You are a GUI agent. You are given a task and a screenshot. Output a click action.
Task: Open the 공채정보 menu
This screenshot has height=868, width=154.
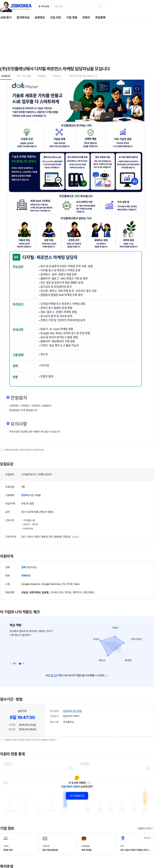pyautogui.click(x=40, y=18)
